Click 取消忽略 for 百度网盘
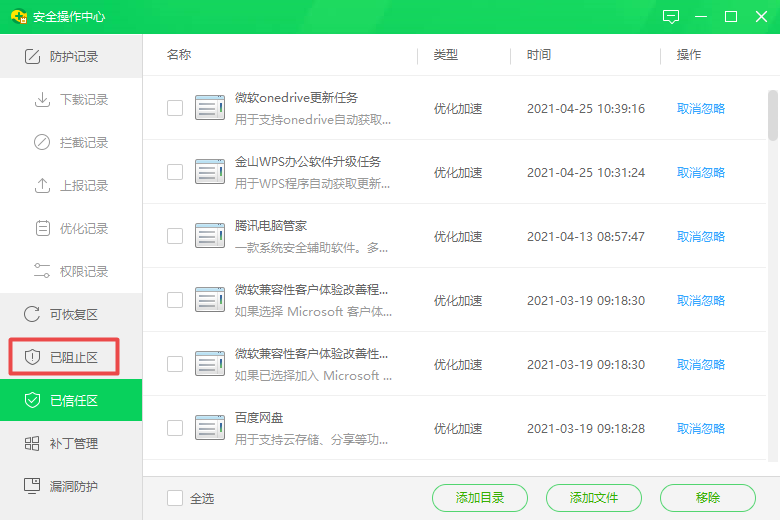This screenshot has height=520, width=780. tap(701, 428)
